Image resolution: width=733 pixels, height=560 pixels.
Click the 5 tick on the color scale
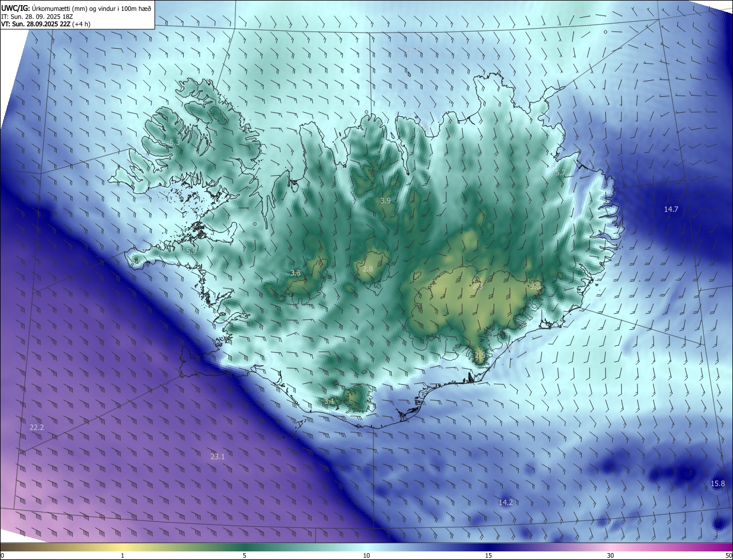point(245,555)
